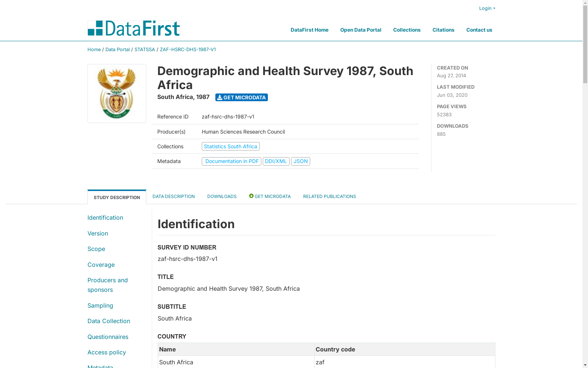Click the download icon on Get Microdata button
This screenshot has width=588, height=368.
point(220,98)
